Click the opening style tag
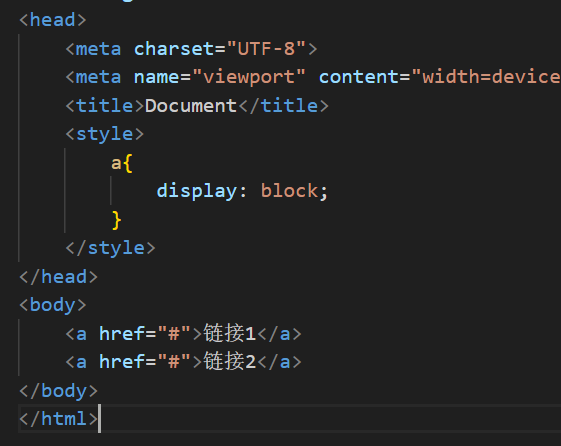This screenshot has height=446, width=561. click(104, 134)
